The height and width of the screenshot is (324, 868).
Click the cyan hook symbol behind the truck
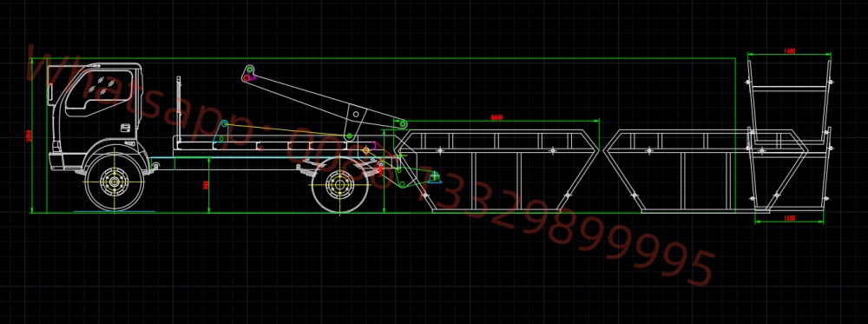coord(434,176)
